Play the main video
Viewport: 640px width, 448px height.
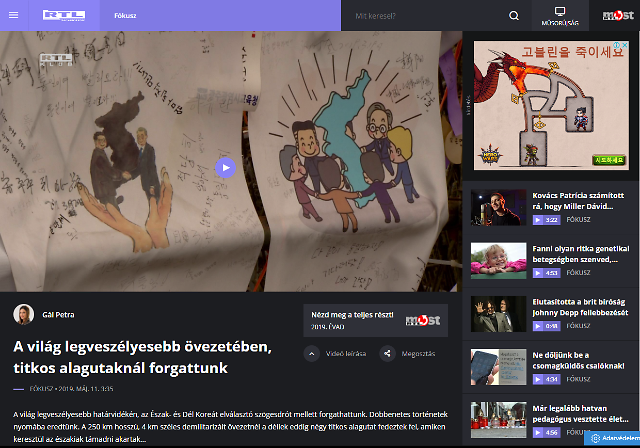[x=226, y=168]
